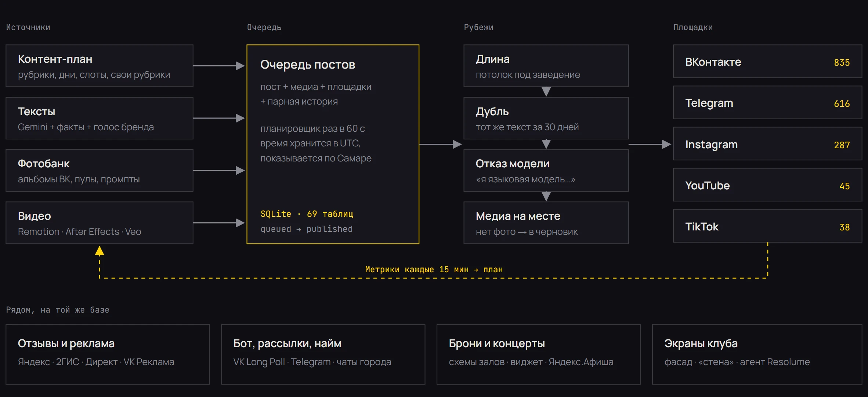Click the Отказ модели checkpoint card
Screen dimensions: 868x397
pos(546,171)
